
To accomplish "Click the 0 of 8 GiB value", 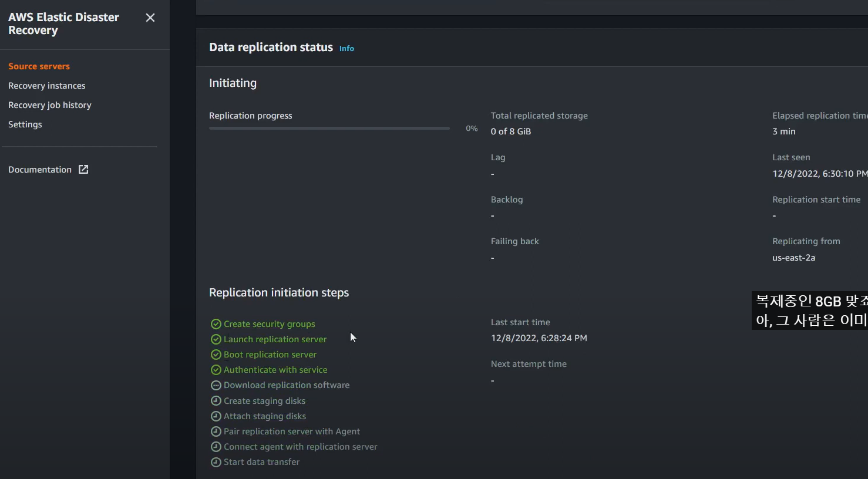I will [x=511, y=131].
